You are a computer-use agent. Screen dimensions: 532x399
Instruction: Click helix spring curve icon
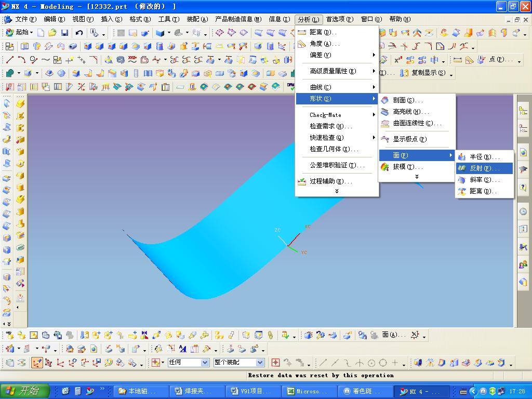click(121, 60)
